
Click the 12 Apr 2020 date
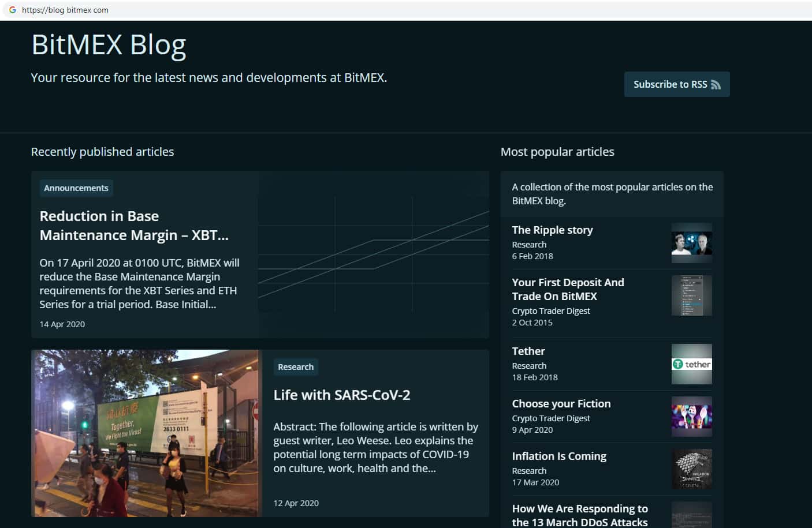point(296,503)
